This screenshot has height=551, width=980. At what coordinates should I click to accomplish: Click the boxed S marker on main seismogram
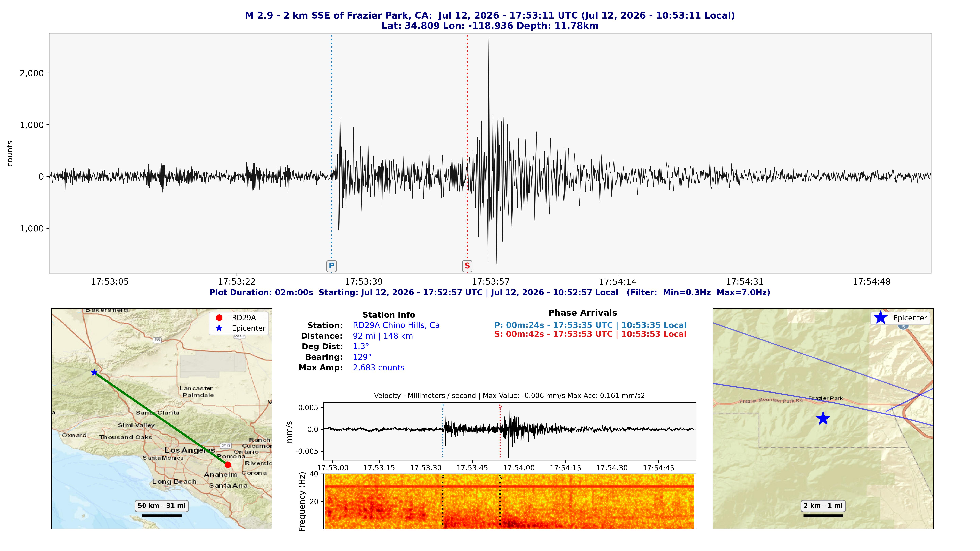point(467,266)
